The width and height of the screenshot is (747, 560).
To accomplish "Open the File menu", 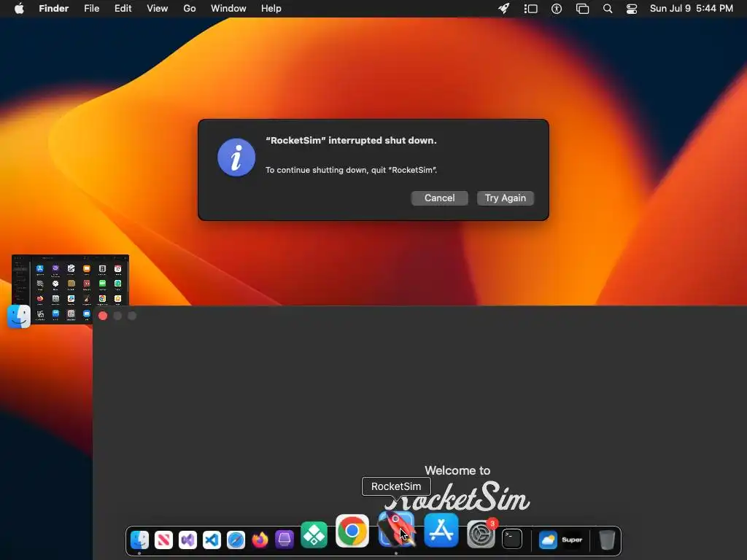I will (x=91, y=8).
